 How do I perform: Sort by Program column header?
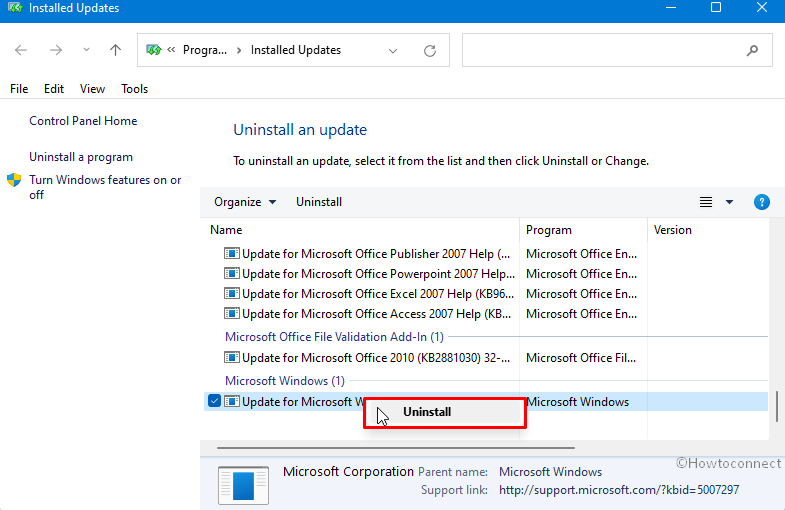point(548,230)
